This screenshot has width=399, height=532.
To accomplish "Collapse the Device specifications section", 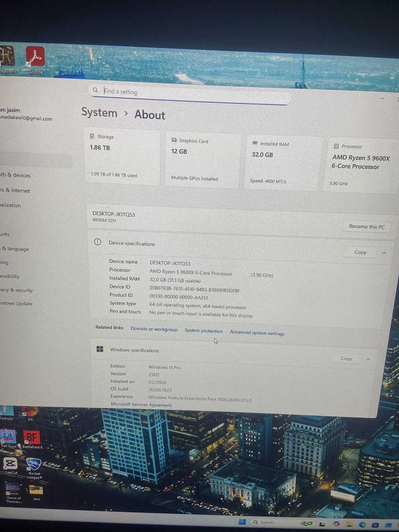I will click(x=384, y=253).
